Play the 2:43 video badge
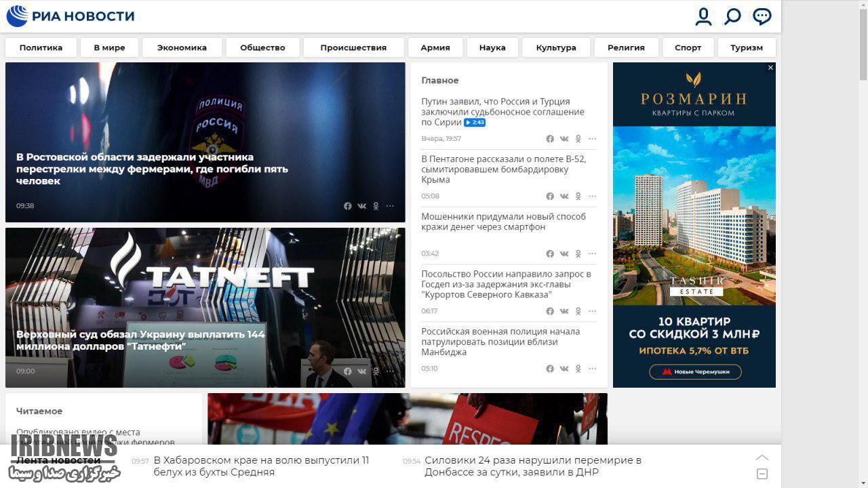The height and width of the screenshot is (488, 868). pos(475,123)
